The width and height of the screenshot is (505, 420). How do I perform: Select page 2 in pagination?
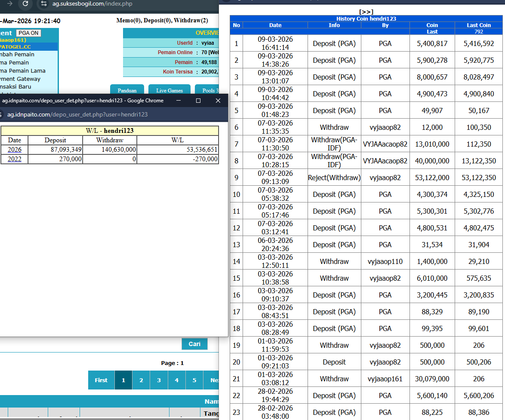141,380
